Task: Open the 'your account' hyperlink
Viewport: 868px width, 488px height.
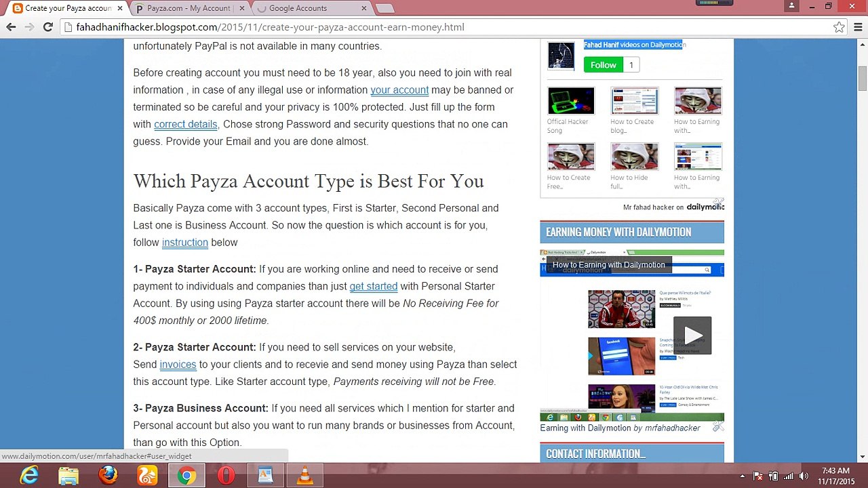Action: click(x=399, y=89)
